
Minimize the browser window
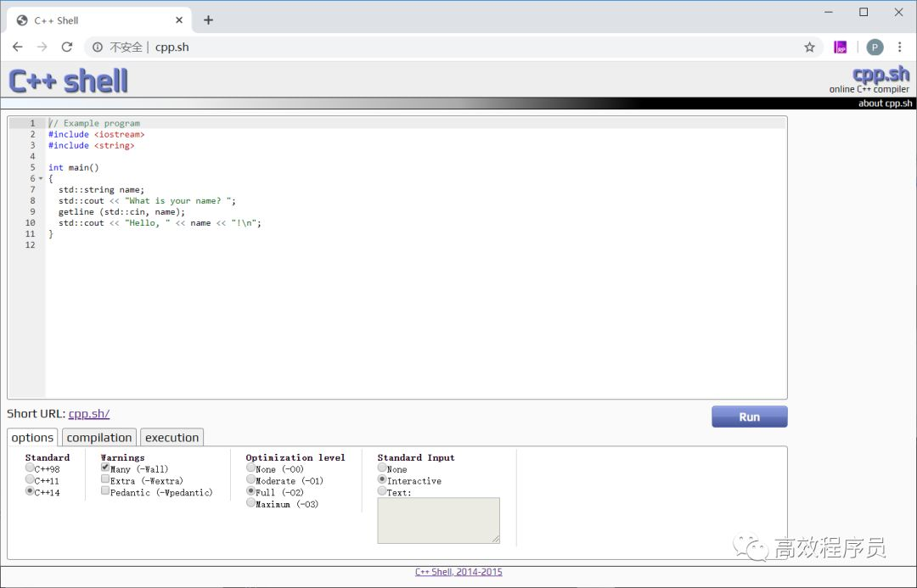tap(829, 12)
